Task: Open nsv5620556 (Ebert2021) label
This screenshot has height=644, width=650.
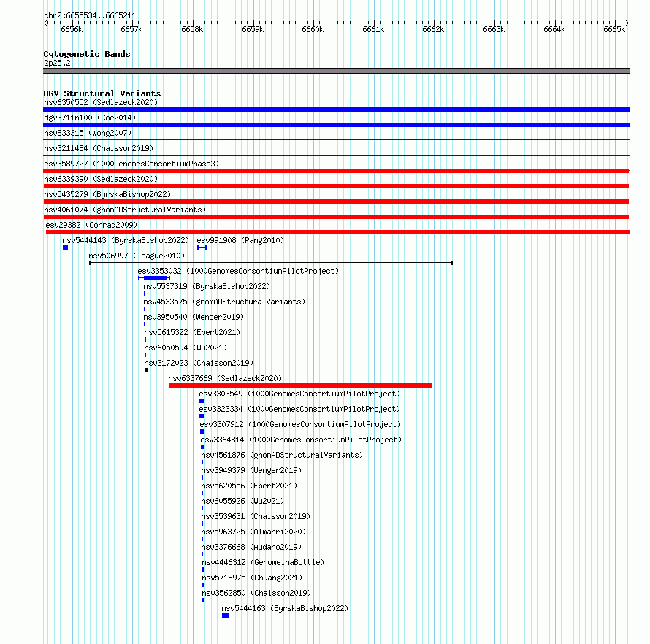Action: point(249,486)
